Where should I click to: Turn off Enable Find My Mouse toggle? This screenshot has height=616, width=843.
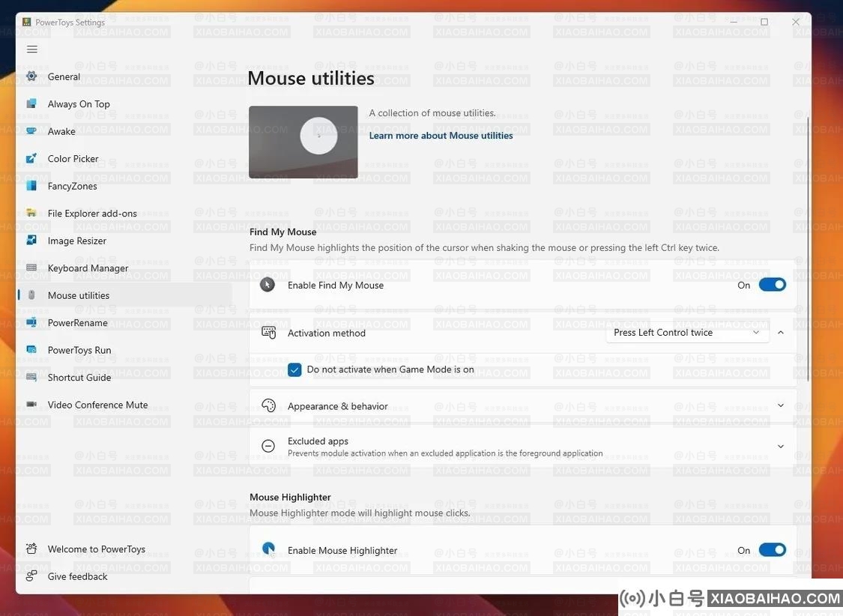click(x=773, y=285)
